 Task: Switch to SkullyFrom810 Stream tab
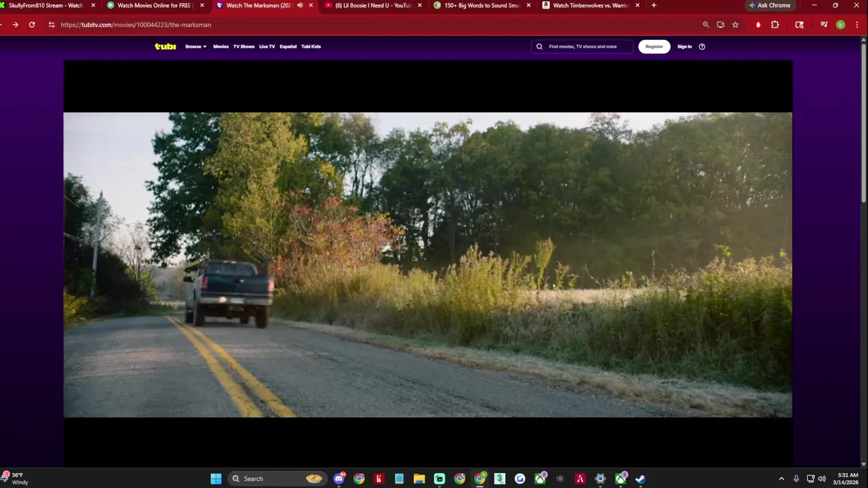(46, 5)
